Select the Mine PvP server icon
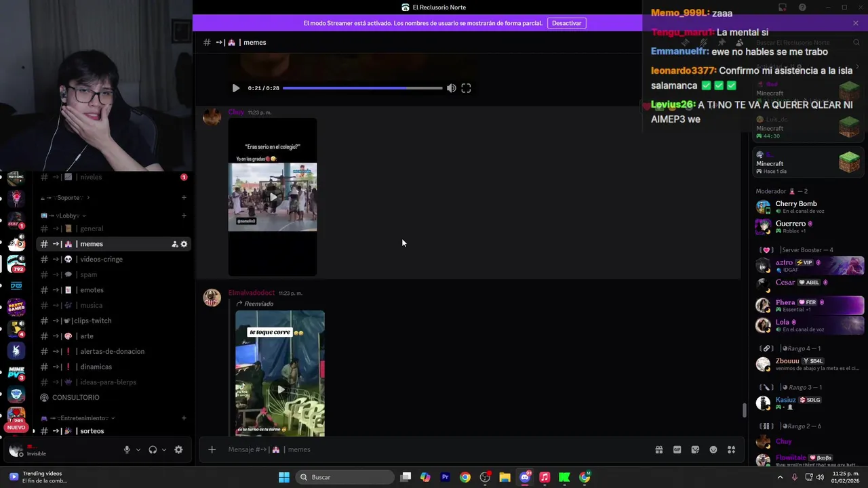Image resolution: width=868 pixels, height=488 pixels. [x=16, y=372]
